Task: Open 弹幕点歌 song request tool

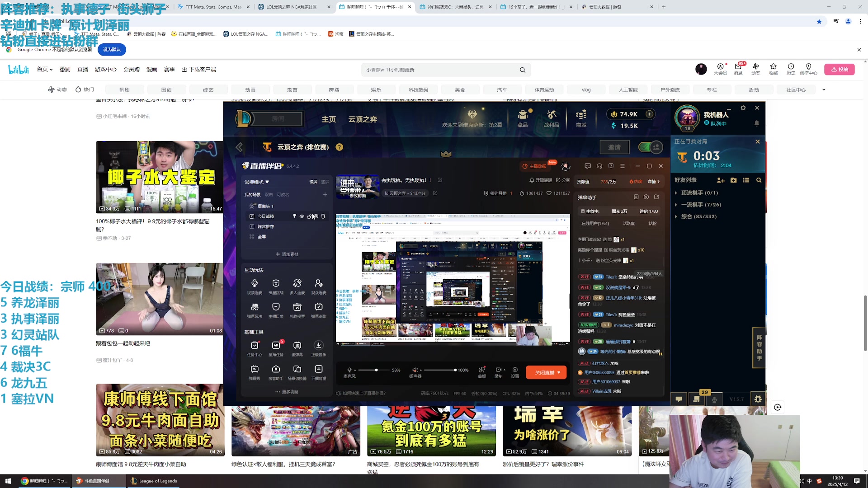Action: pos(319,310)
